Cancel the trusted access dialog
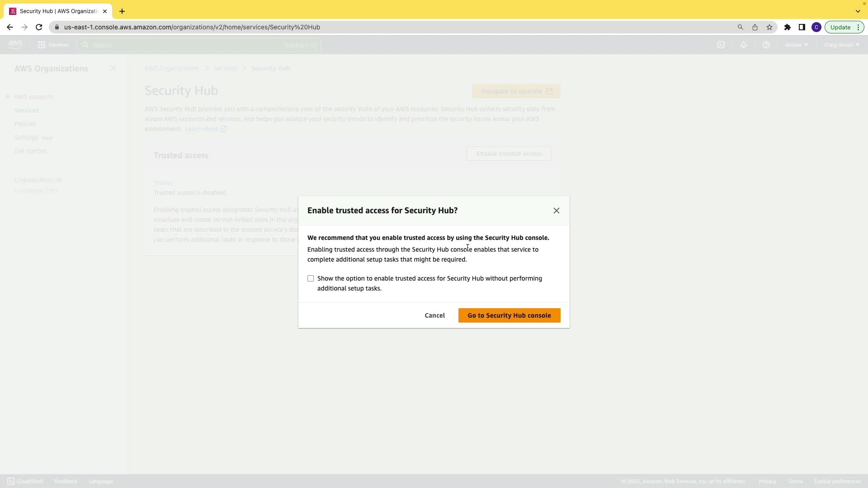This screenshot has width=868, height=488. click(434, 315)
